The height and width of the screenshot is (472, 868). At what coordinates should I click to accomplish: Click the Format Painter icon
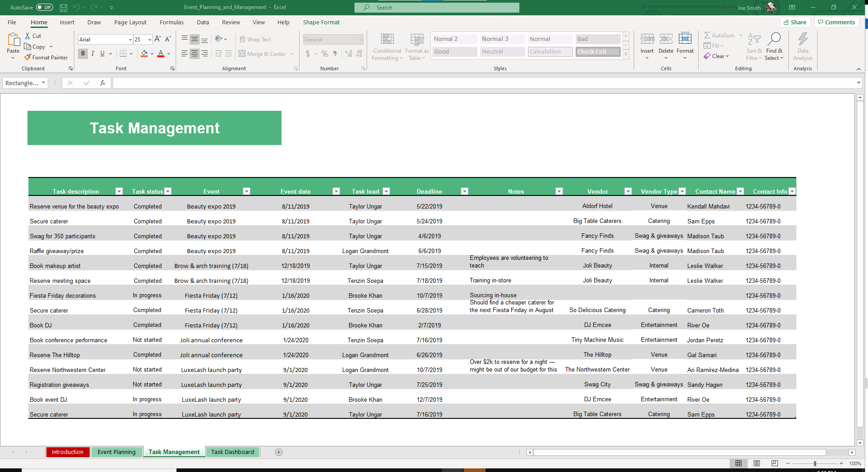tap(28, 58)
